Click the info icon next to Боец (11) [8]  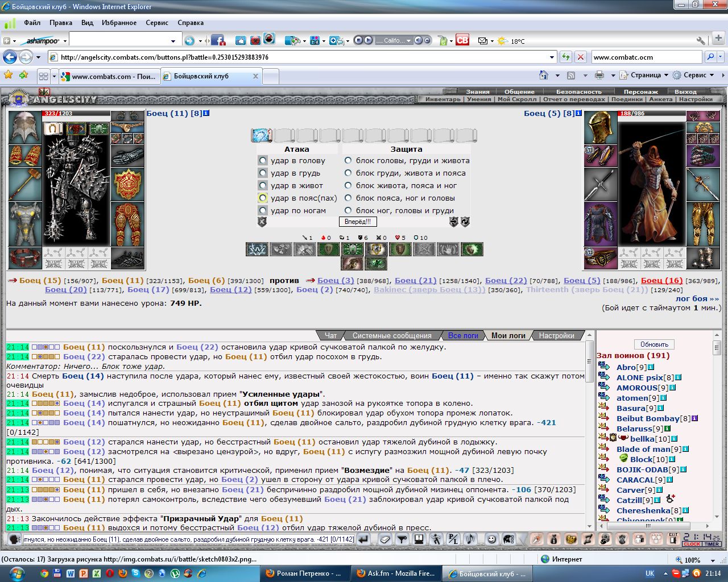pos(206,113)
